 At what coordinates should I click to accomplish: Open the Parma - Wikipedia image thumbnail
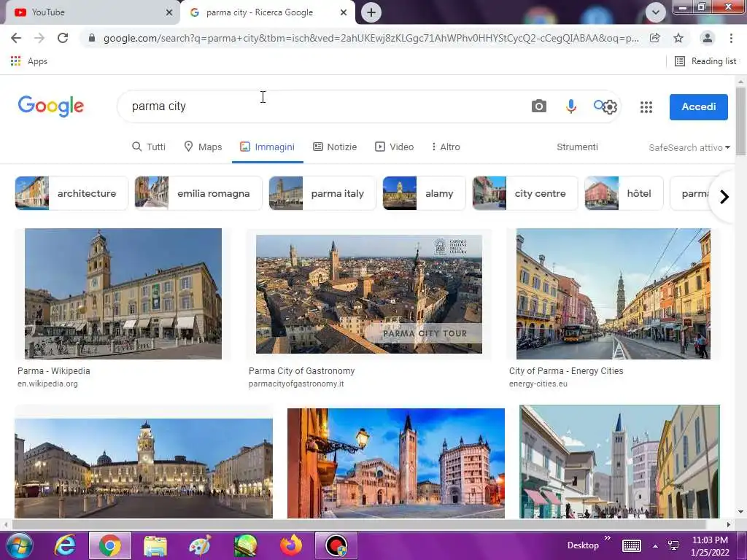click(123, 294)
